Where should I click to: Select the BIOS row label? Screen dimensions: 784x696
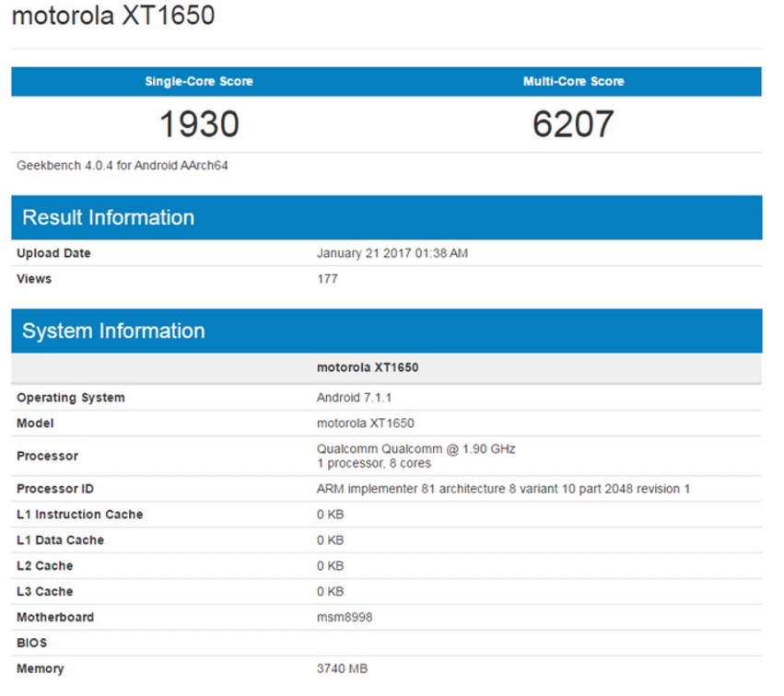point(31,643)
